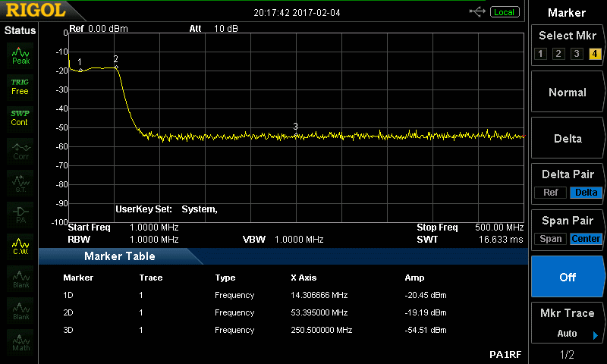Choose marker 3 in Select Mkr
This screenshot has width=607, height=364.
coord(577,54)
